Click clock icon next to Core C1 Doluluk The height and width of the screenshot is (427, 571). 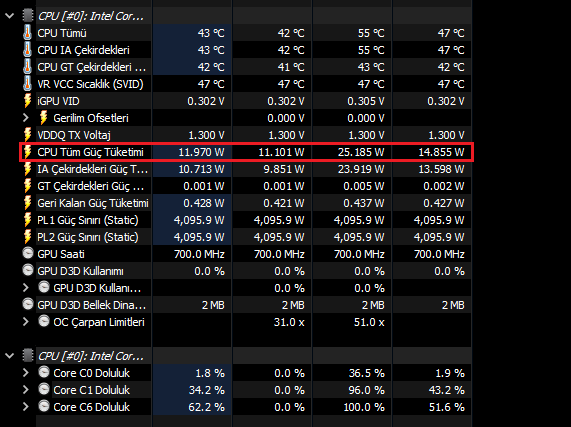[x=44, y=389]
